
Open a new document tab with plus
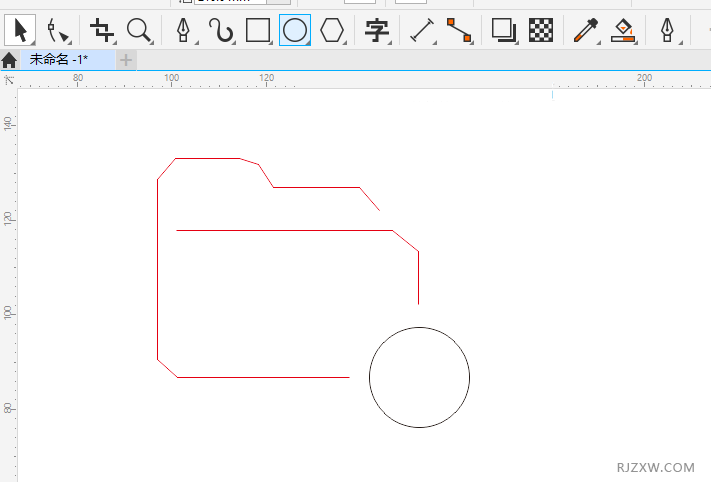point(126,60)
